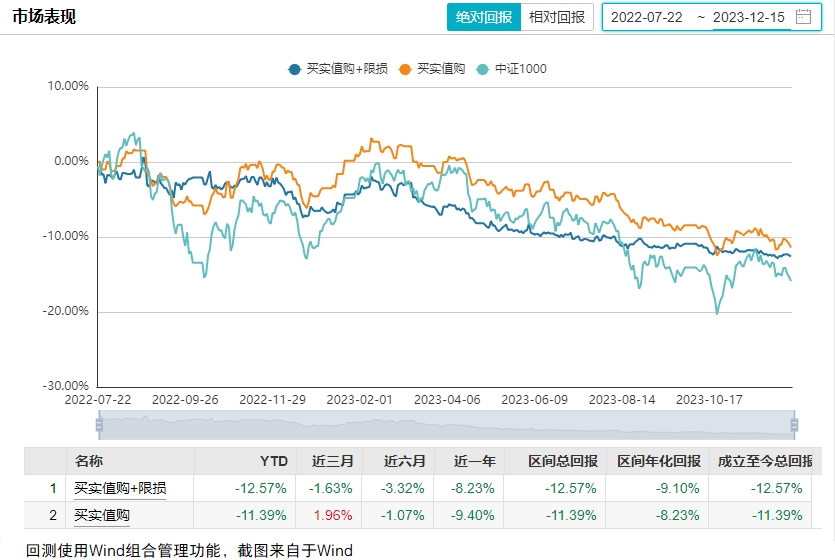Sort by the YTD column header
The image size is (835, 560).
tap(273, 461)
